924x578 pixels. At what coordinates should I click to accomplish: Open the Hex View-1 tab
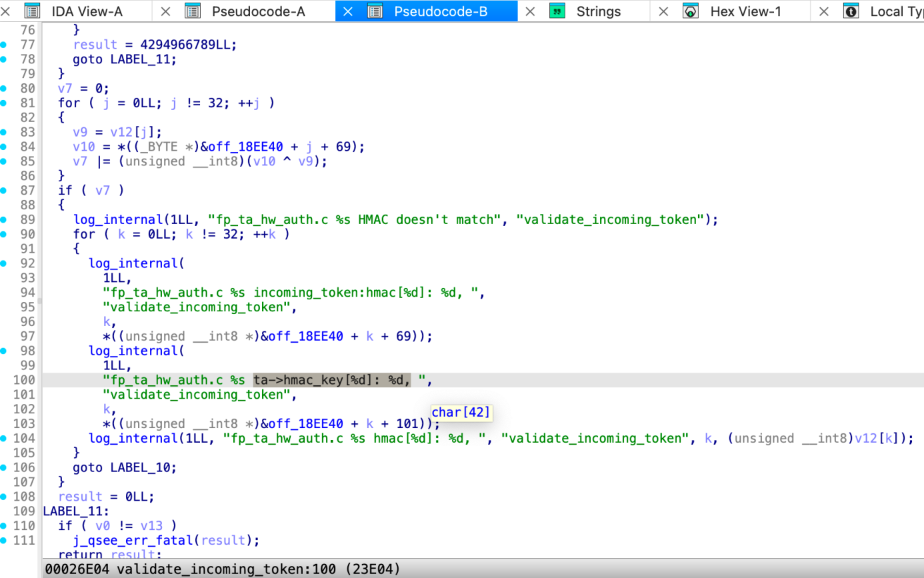745,11
